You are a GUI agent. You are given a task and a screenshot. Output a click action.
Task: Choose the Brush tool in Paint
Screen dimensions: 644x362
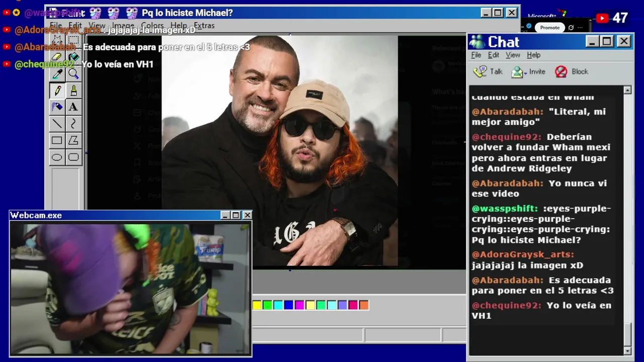73,90
